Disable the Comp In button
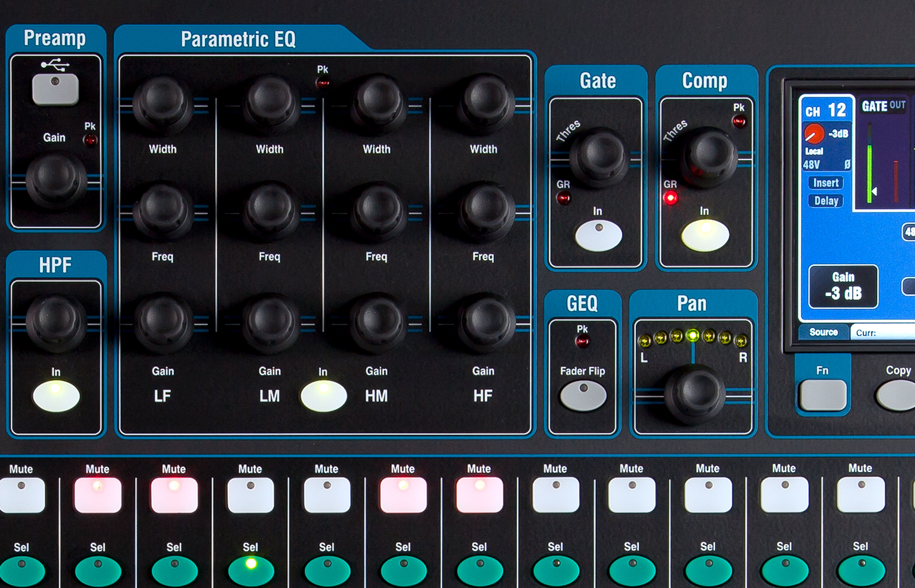 [705, 236]
